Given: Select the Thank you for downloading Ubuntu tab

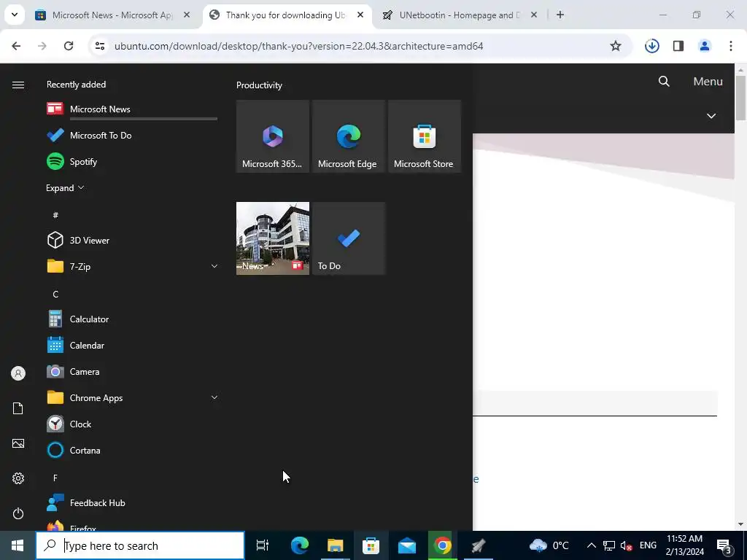Looking at the screenshot, I should click(x=286, y=15).
